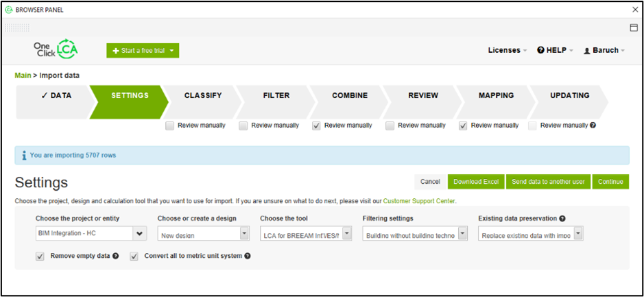Uncheck Convert all to metric unit system
Viewport: 644px width, 297px height.
point(134,257)
